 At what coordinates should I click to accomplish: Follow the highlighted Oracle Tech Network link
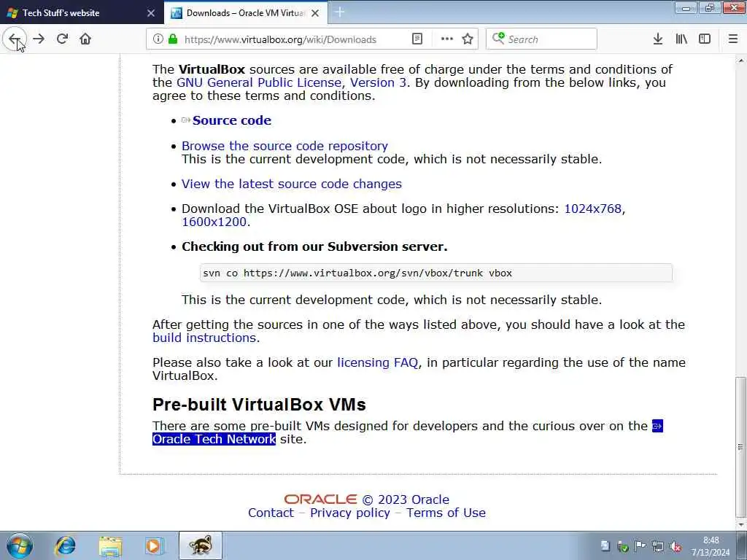coord(214,439)
